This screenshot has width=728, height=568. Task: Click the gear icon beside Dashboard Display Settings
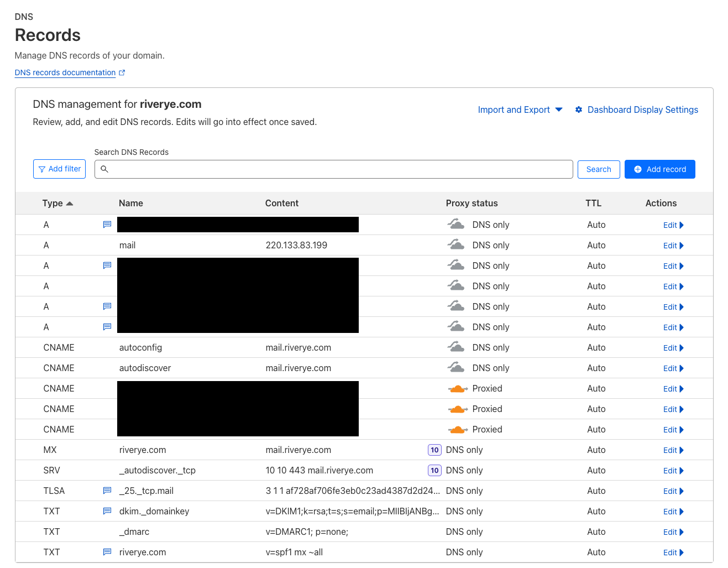pos(579,110)
